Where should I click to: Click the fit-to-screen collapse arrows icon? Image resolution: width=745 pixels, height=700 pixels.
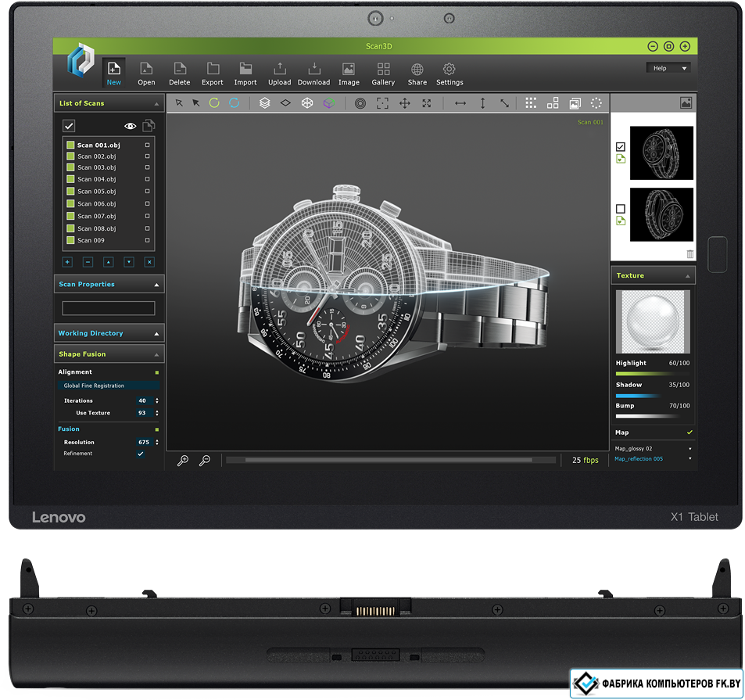click(427, 103)
